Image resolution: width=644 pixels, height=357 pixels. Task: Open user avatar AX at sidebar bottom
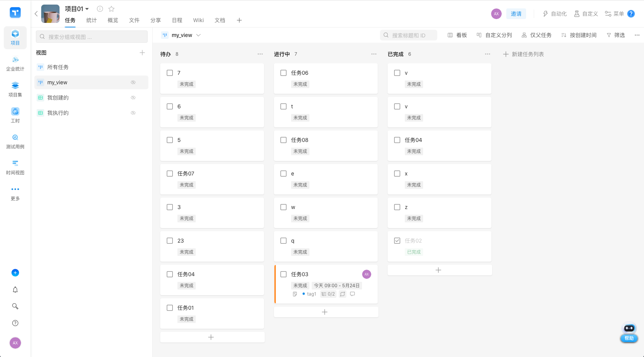click(15, 343)
